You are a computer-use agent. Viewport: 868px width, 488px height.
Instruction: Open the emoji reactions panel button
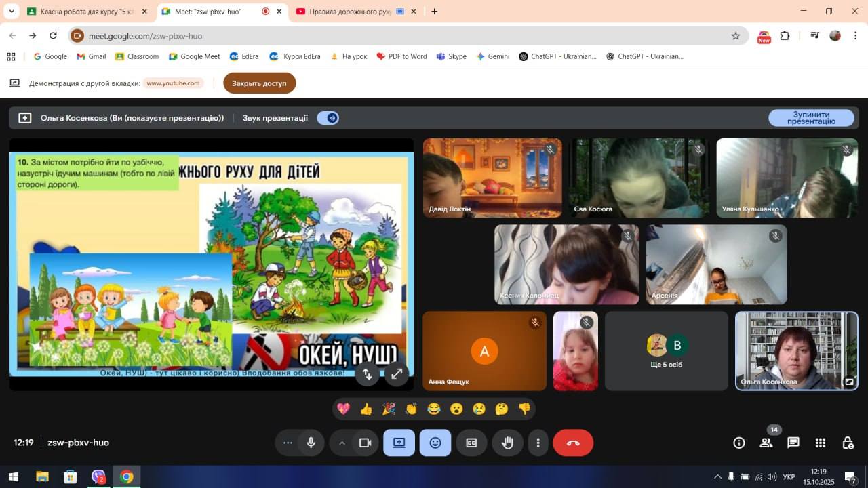point(435,443)
